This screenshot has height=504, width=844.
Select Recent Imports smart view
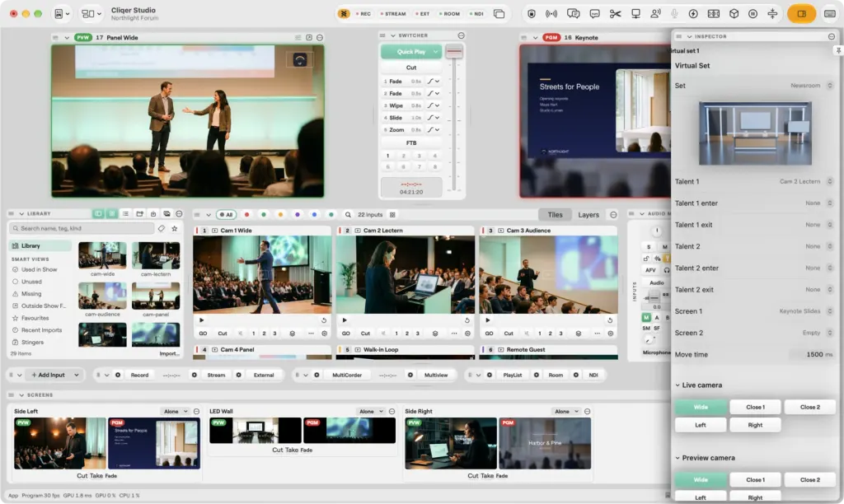41,330
